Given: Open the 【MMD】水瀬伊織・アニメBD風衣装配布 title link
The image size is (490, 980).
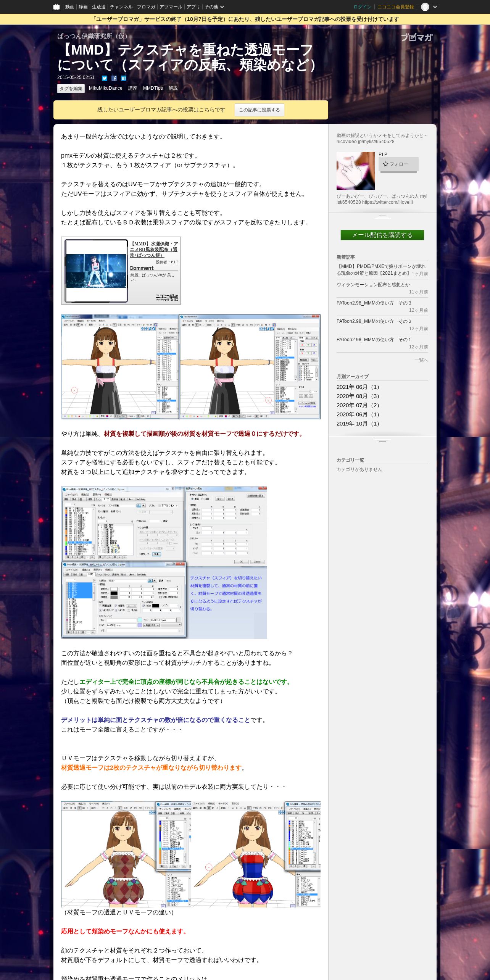Looking at the screenshot, I should [x=154, y=250].
